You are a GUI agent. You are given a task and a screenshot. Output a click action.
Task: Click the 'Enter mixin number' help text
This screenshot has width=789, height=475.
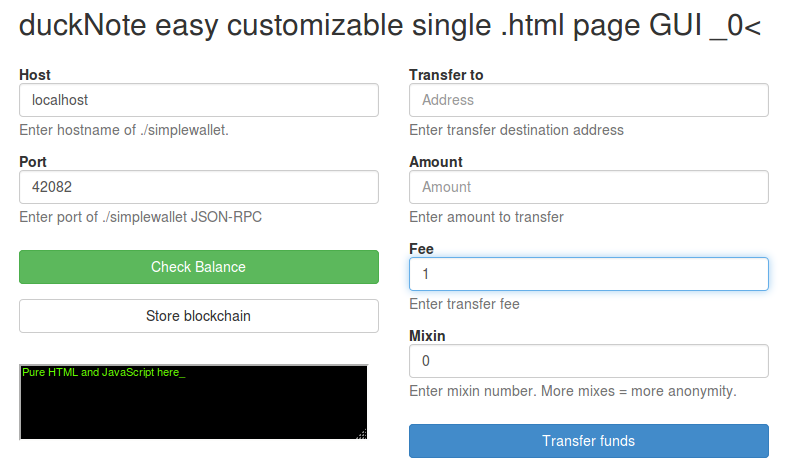tap(573, 391)
